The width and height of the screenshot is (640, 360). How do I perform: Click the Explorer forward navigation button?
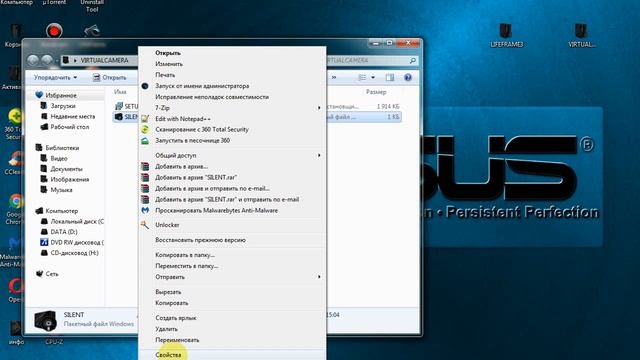click(47, 60)
